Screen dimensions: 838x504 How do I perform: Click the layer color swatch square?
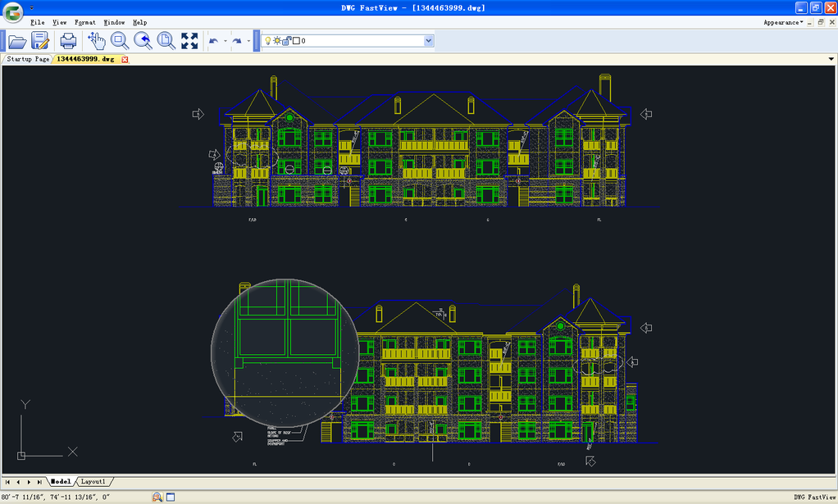pyautogui.click(x=296, y=41)
